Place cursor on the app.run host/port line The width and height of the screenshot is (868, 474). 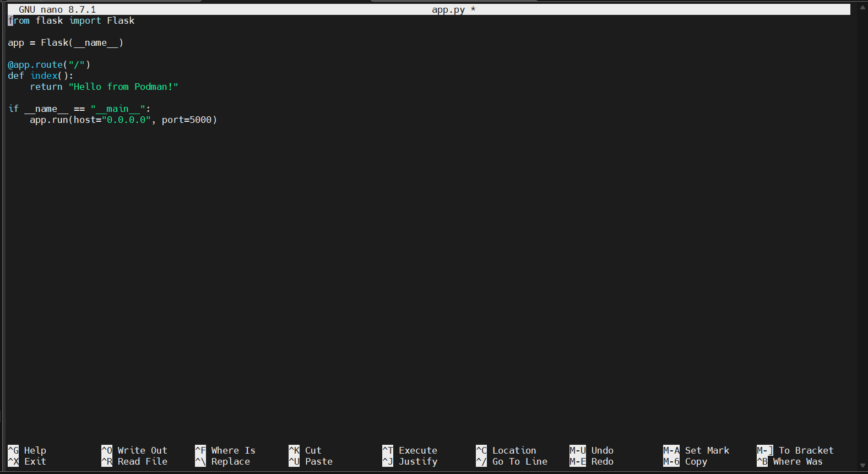click(x=123, y=120)
